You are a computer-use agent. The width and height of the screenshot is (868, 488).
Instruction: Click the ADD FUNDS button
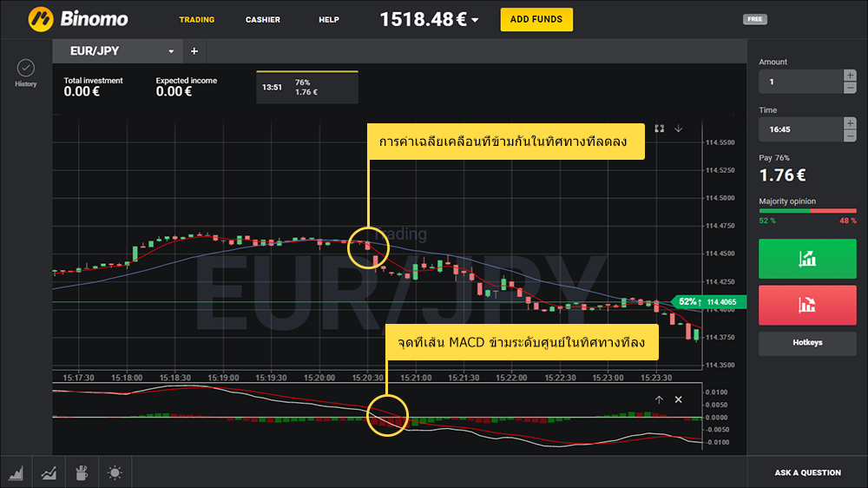pyautogui.click(x=536, y=19)
